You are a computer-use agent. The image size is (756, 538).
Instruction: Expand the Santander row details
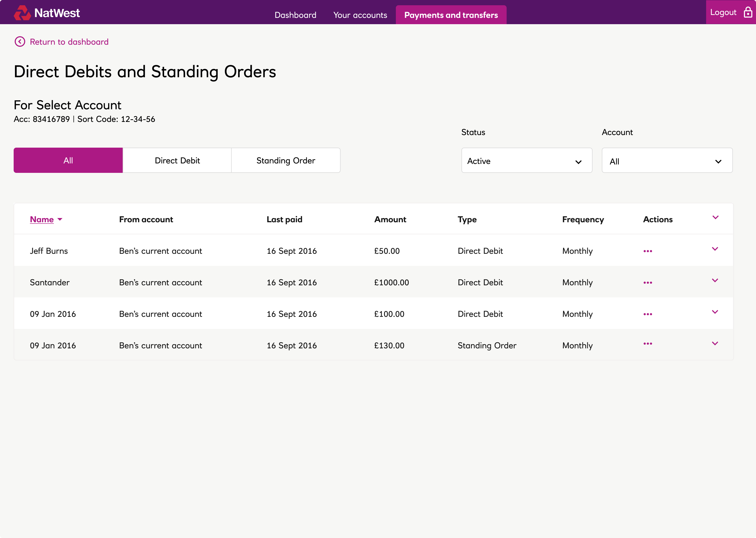click(x=715, y=280)
